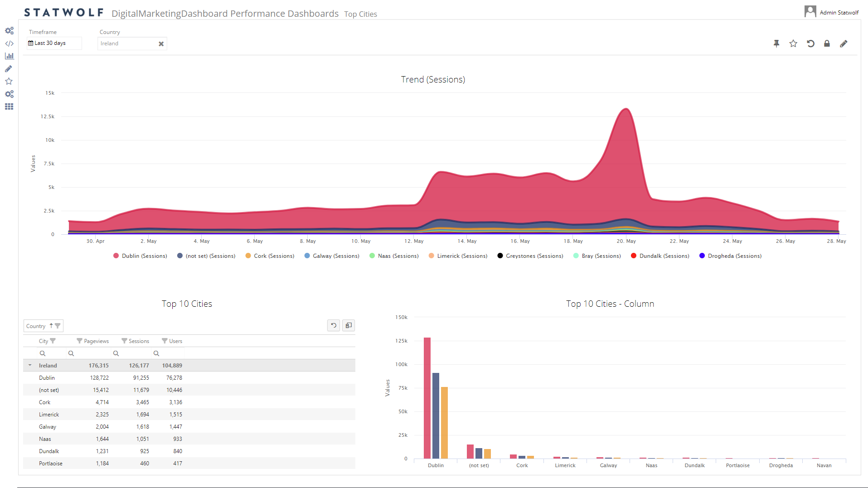868x488 pixels.
Task: Open the City column filter funnel
Action: [53, 341]
